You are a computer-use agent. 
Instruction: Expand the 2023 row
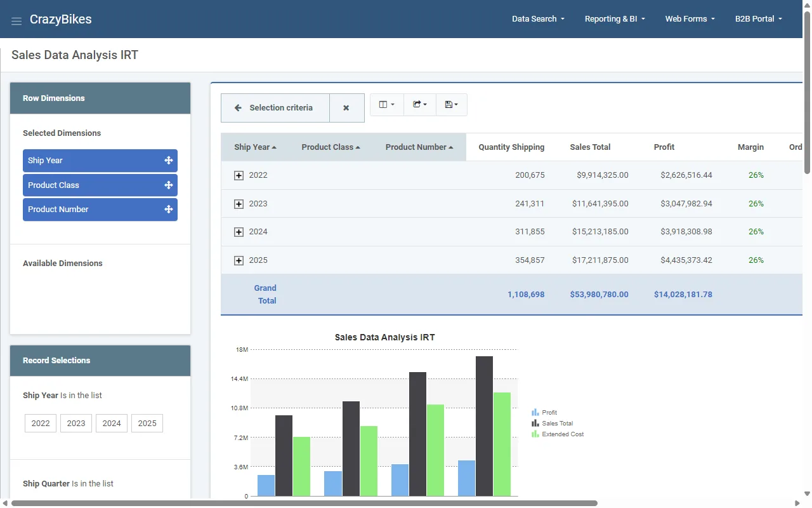239,204
